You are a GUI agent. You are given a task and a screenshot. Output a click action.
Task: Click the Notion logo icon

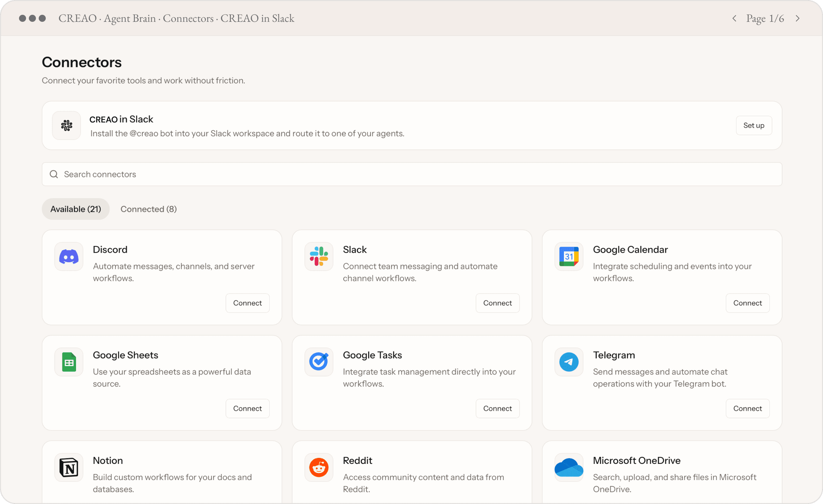point(69,468)
